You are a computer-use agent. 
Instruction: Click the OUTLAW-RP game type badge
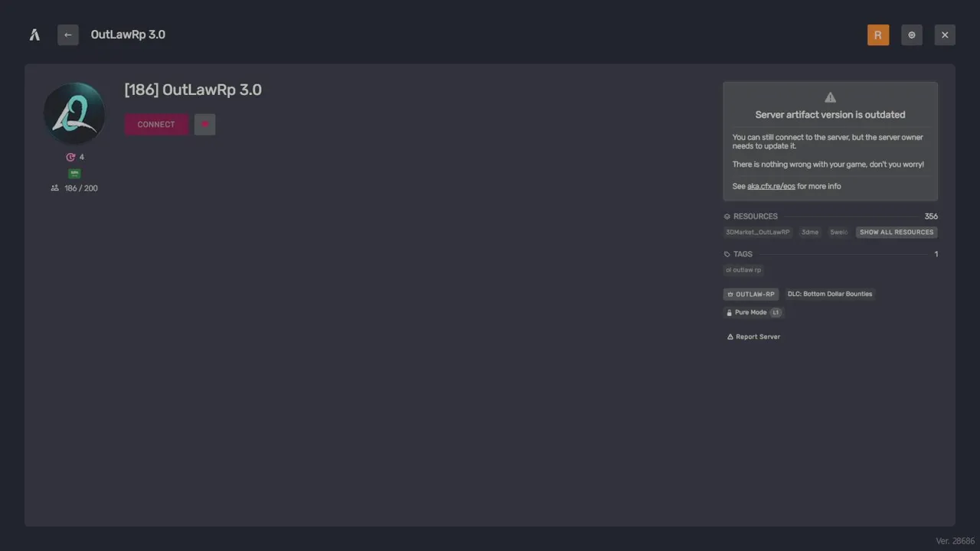751,294
